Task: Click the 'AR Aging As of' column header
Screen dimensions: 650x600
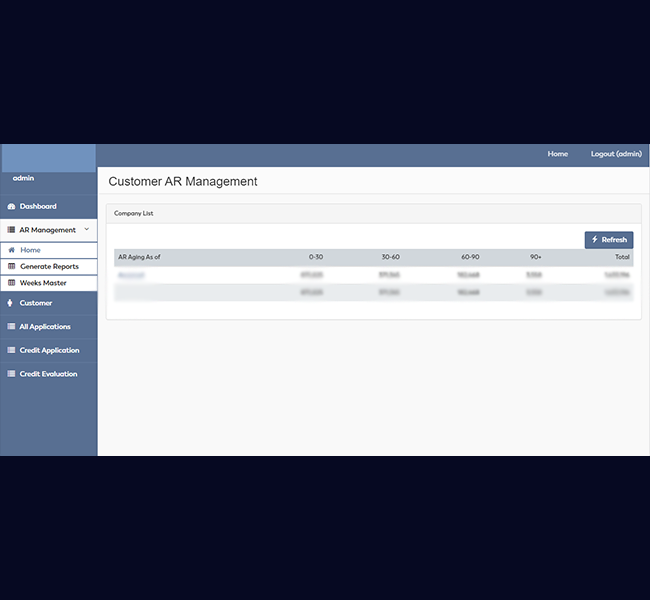Action: 139,257
